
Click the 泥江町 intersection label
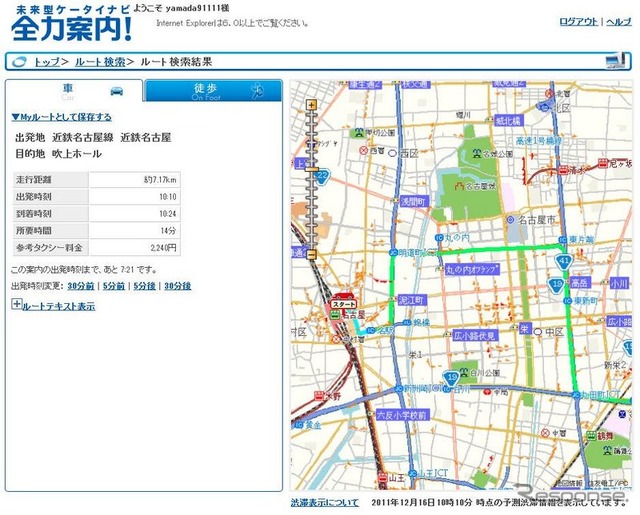click(x=412, y=300)
